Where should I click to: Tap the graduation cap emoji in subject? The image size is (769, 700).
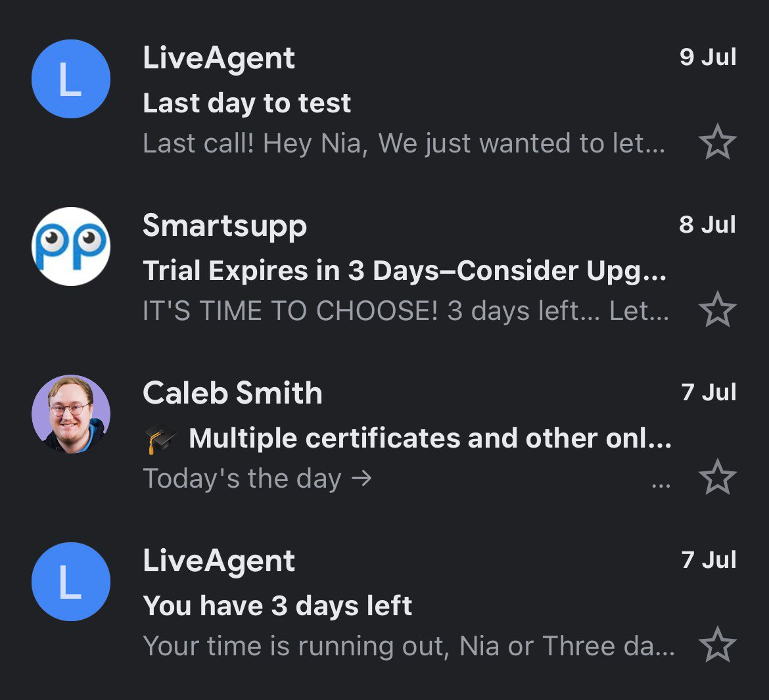pyautogui.click(x=160, y=439)
